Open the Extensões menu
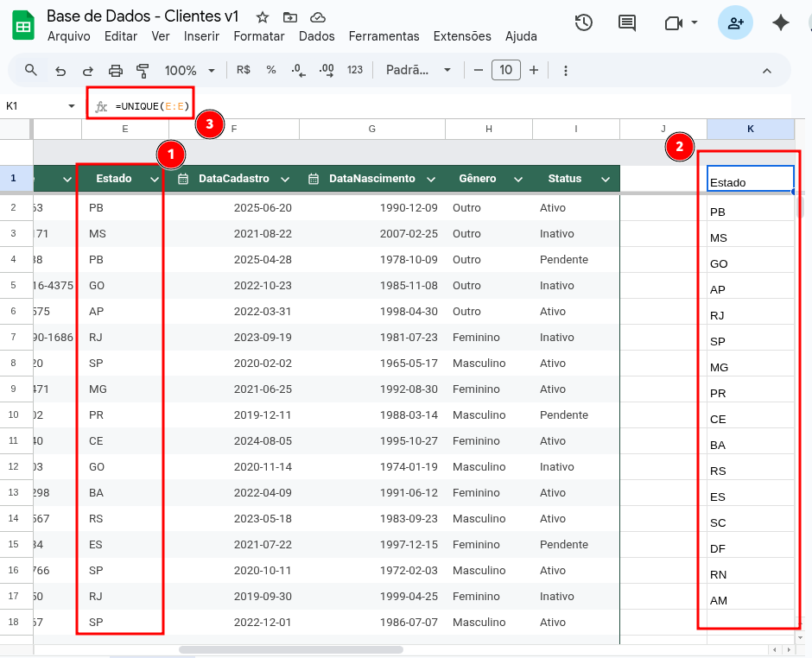The image size is (812, 658). point(462,36)
